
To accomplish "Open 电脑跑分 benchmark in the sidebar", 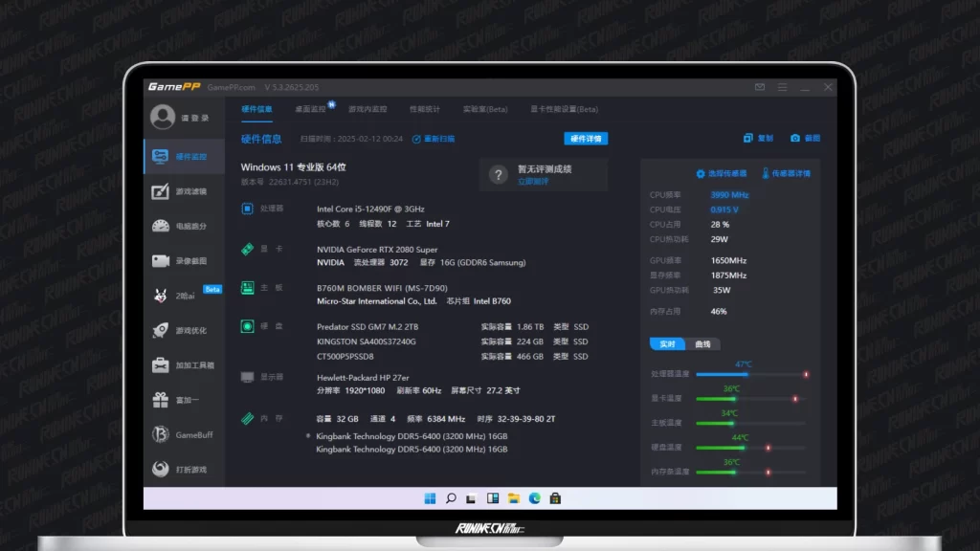I will (184, 227).
